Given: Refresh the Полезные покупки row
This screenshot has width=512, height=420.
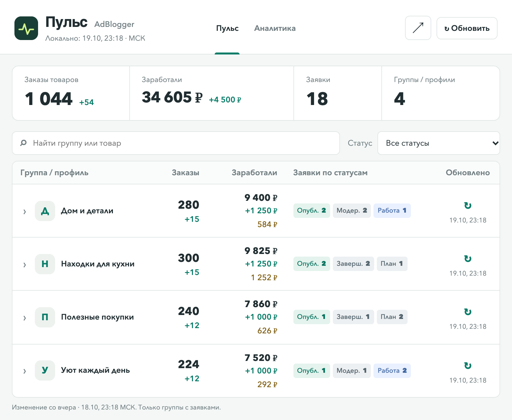Looking at the screenshot, I should click(468, 312).
